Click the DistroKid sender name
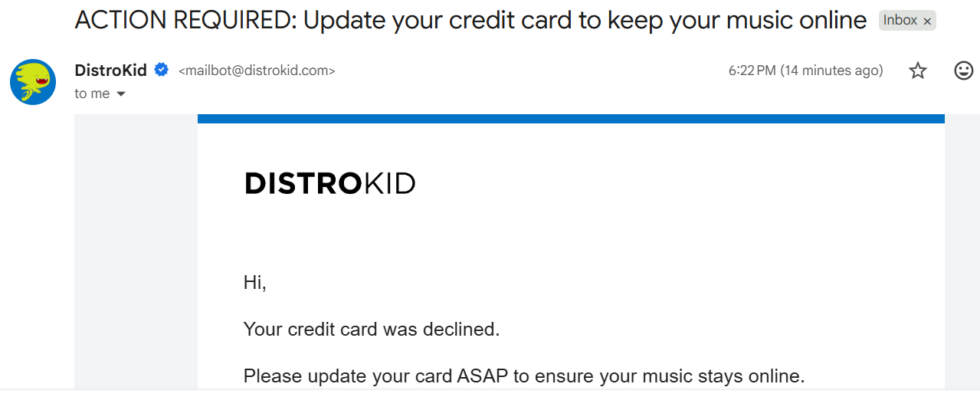 pos(110,71)
